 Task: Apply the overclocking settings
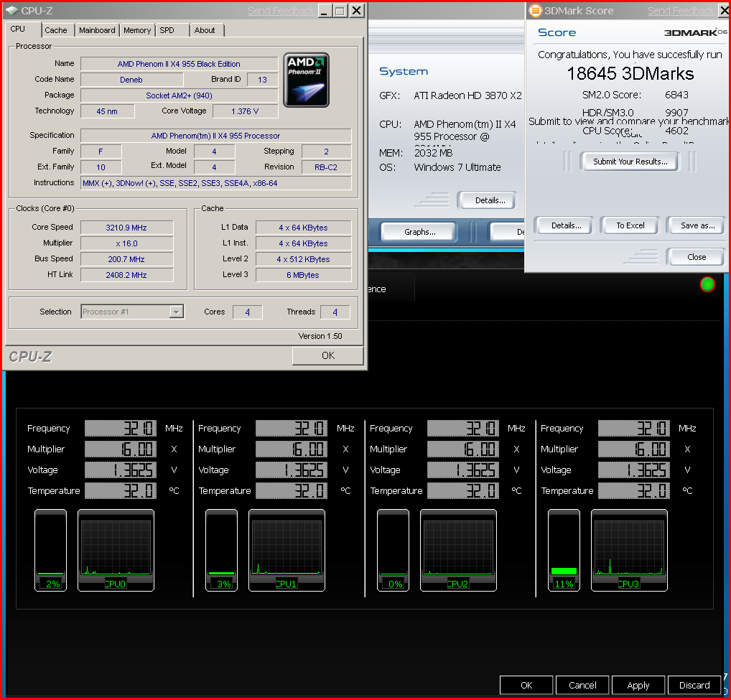638,685
